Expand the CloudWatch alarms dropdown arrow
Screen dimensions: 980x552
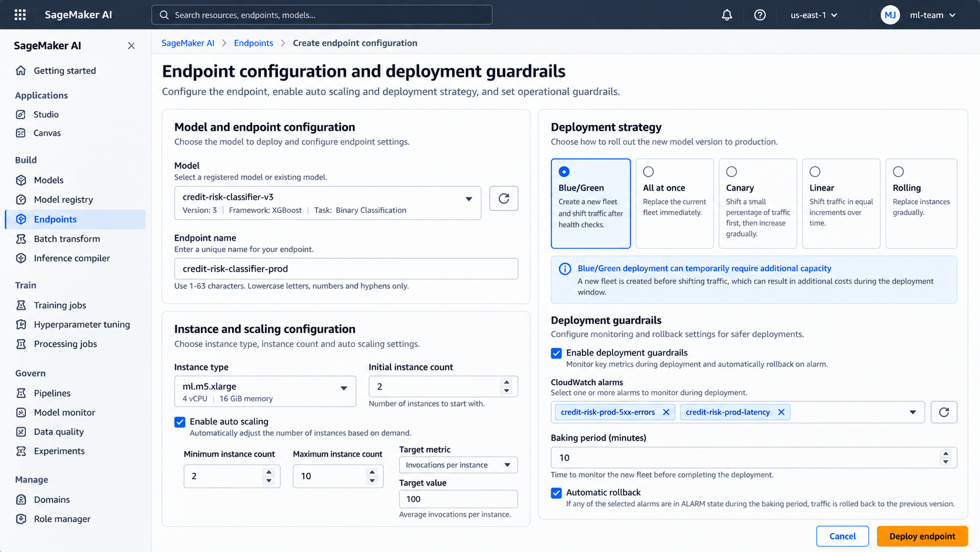coord(913,412)
